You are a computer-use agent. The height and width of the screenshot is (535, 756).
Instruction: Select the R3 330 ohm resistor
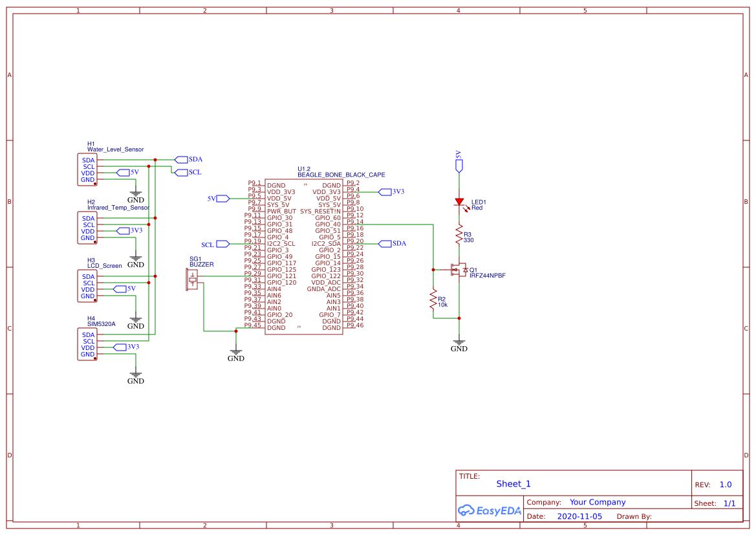(459, 234)
